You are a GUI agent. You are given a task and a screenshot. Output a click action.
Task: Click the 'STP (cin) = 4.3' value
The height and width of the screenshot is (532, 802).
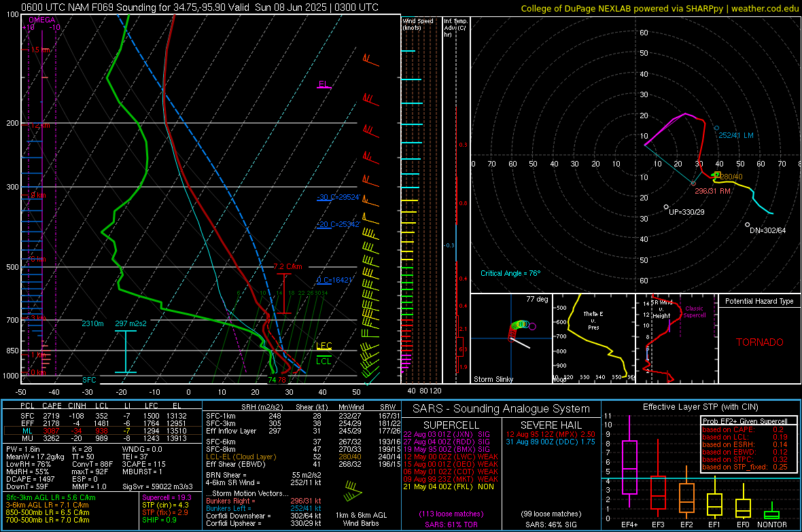click(x=165, y=505)
